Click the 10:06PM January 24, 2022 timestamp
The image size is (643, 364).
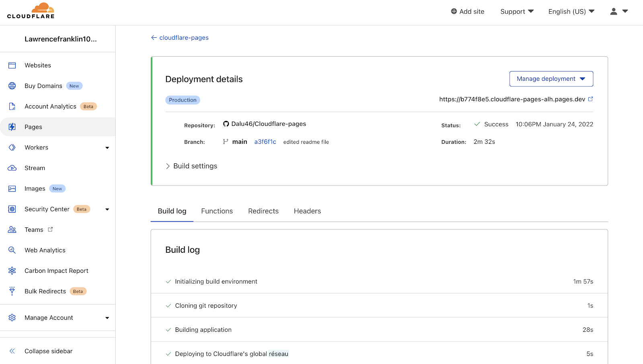(x=555, y=125)
